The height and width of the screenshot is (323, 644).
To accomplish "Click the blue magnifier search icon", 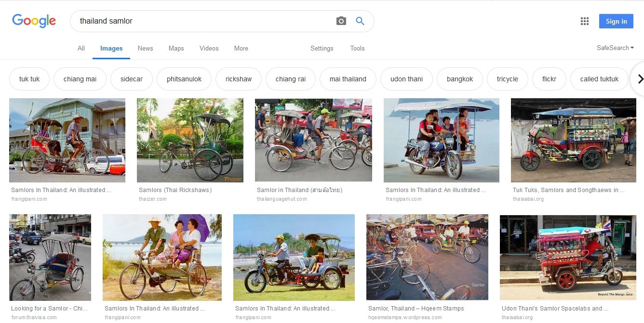I will (x=360, y=21).
